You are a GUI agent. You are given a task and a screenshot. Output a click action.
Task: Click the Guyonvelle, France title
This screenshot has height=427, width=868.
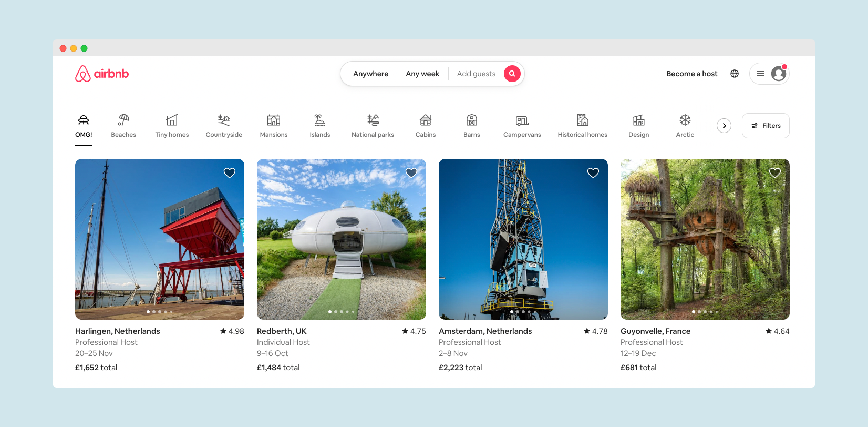tap(656, 331)
